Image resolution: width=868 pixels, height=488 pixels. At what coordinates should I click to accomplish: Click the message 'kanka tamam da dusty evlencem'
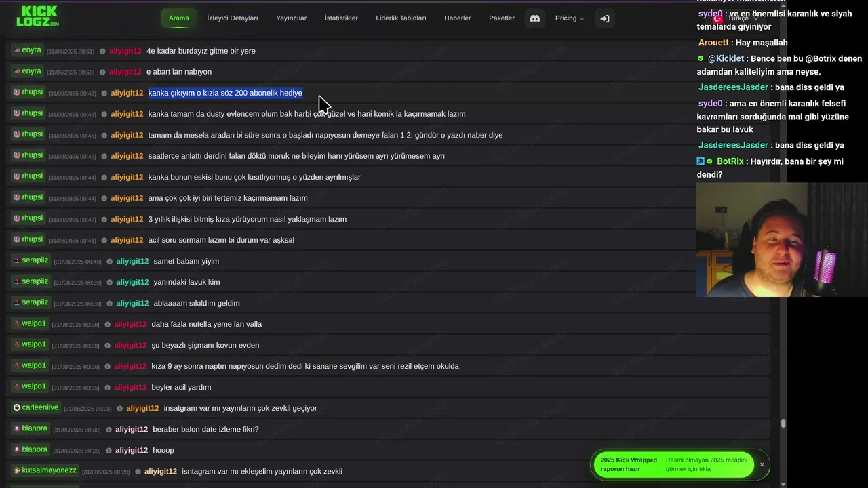pyautogui.click(x=307, y=114)
